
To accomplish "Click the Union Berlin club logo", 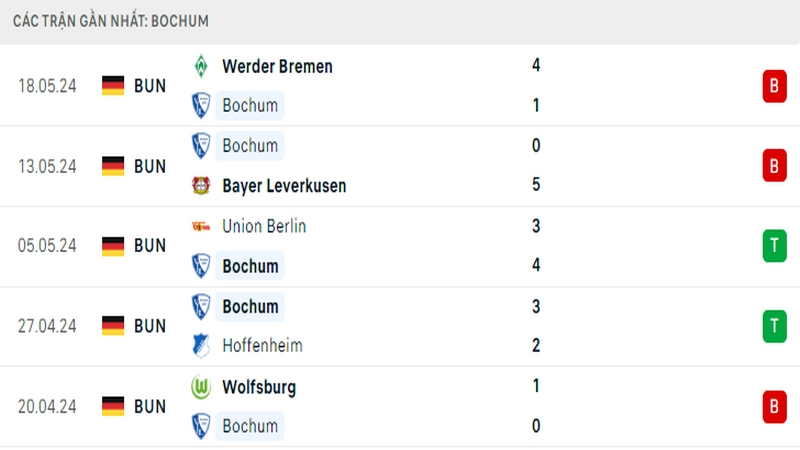I will pos(201,226).
